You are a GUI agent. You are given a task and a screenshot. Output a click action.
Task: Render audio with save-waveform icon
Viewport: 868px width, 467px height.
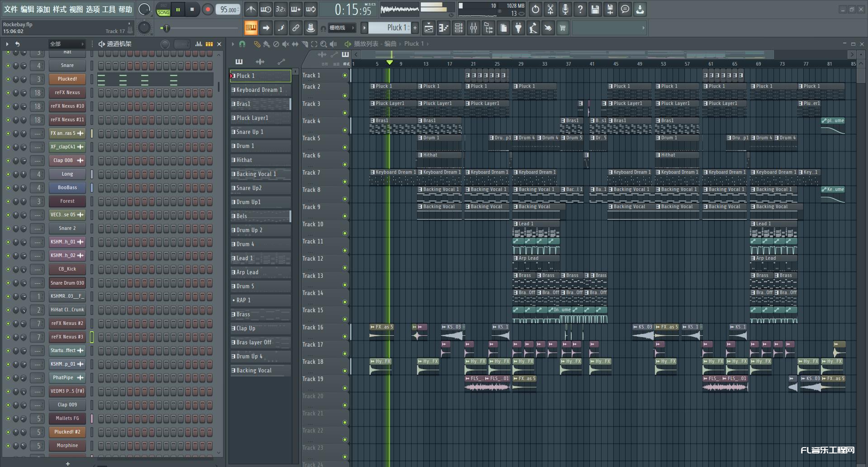point(610,9)
